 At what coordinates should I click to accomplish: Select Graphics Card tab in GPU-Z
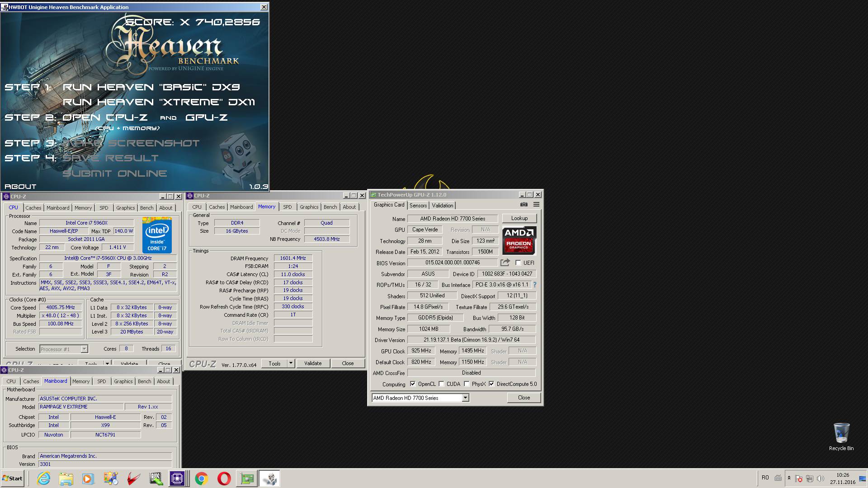pyautogui.click(x=389, y=205)
